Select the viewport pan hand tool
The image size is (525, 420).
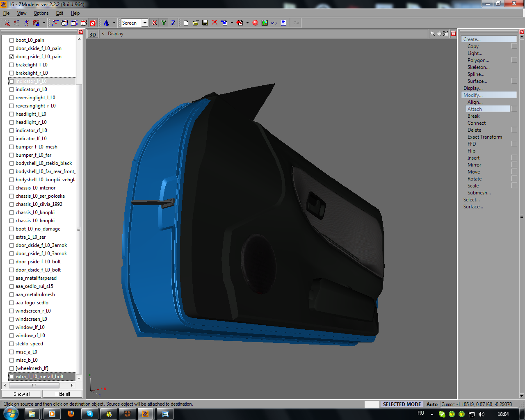coord(439,34)
